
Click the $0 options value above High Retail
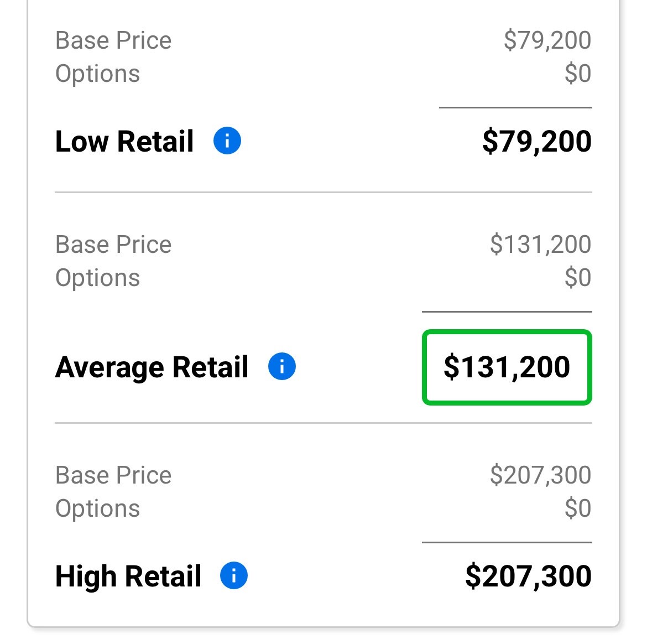pos(578,508)
